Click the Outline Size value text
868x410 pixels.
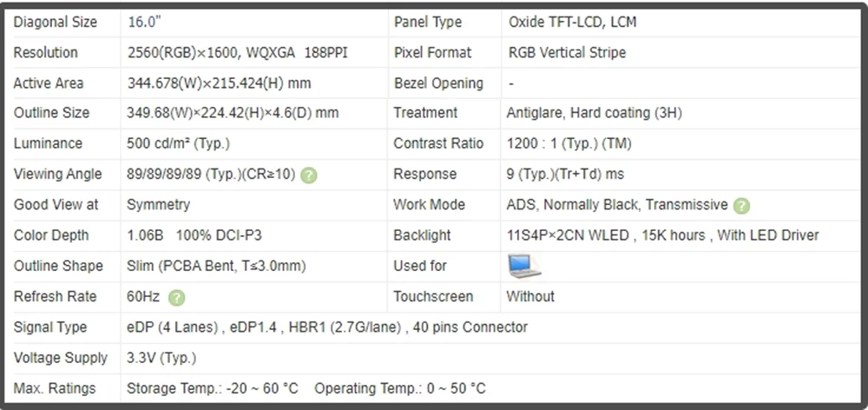point(233,113)
